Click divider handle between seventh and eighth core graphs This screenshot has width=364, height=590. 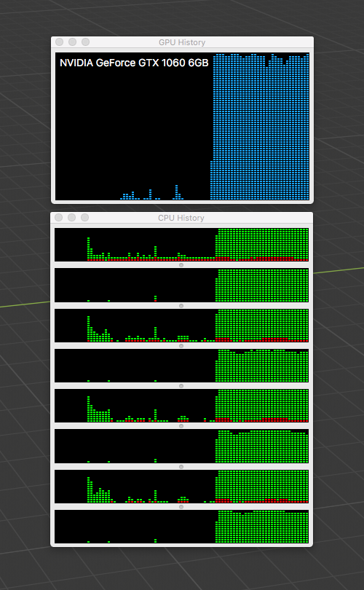pyautogui.click(x=181, y=507)
